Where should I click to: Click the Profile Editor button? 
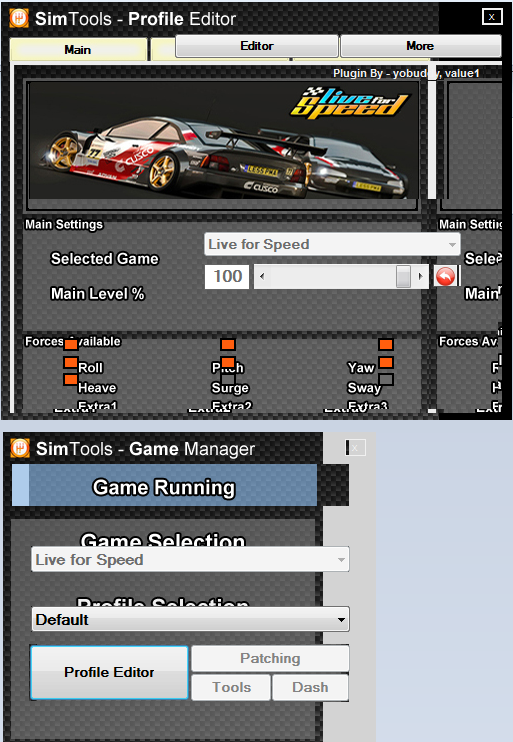click(x=109, y=672)
